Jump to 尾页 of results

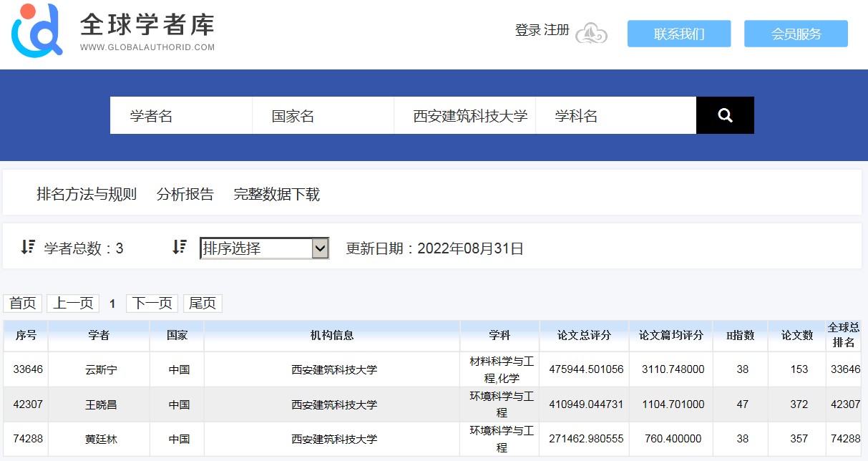(203, 304)
